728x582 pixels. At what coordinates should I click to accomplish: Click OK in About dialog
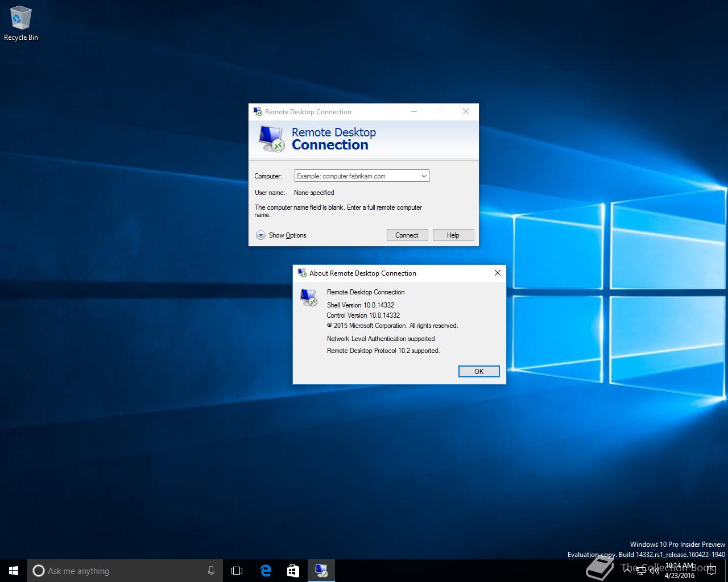point(479,371)
